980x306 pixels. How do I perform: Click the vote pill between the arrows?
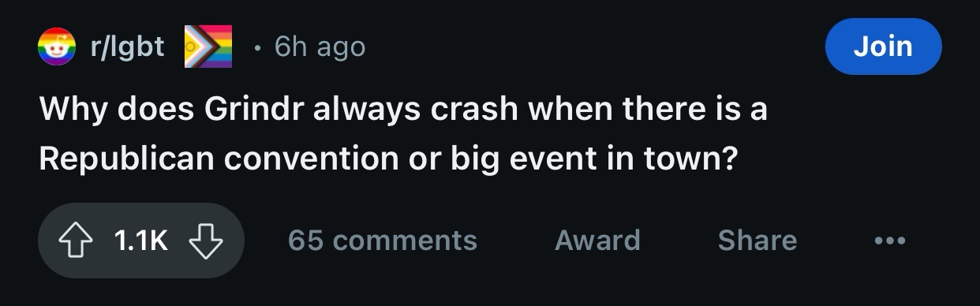(x=141, y=241)
